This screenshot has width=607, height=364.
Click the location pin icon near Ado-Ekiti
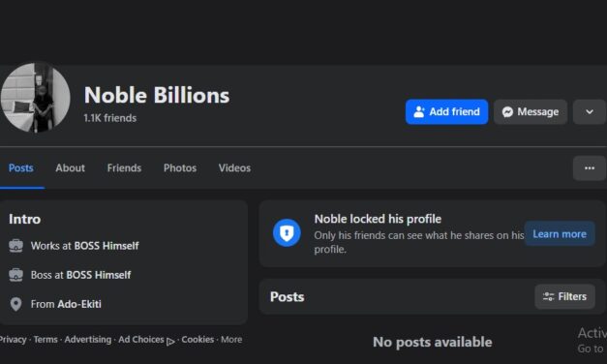click(x=15, y=304)
